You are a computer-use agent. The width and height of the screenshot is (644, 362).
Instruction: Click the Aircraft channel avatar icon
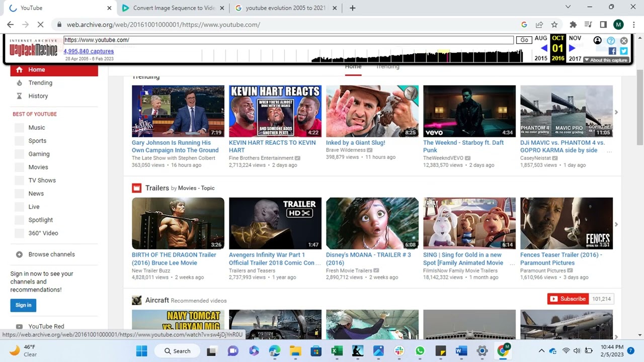(x=136, y=300)
